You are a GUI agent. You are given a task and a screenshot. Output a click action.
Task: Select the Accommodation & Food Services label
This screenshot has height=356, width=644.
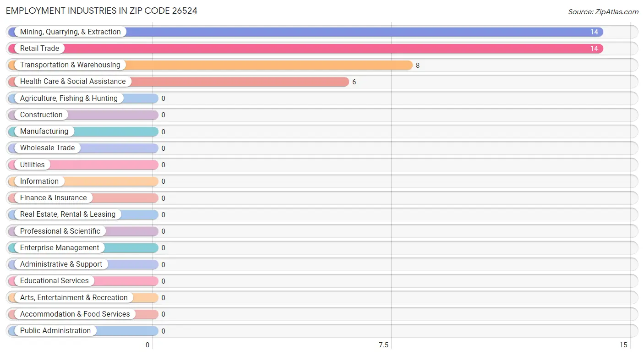point(75,314)
